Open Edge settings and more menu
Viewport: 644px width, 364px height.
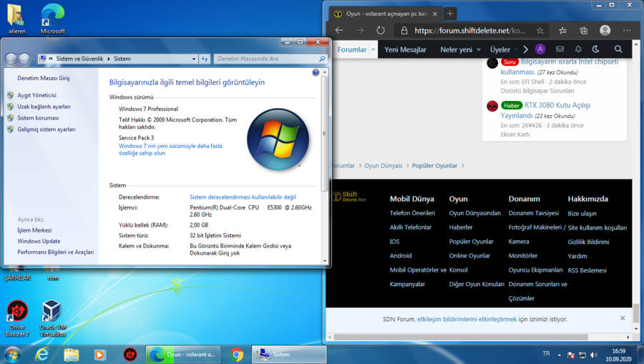[626, 30]
